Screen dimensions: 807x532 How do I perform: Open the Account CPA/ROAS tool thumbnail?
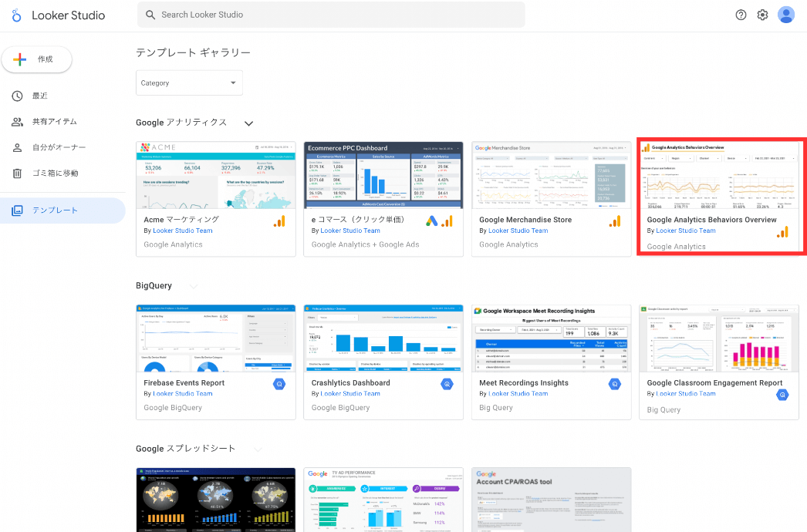pos(551,500)
